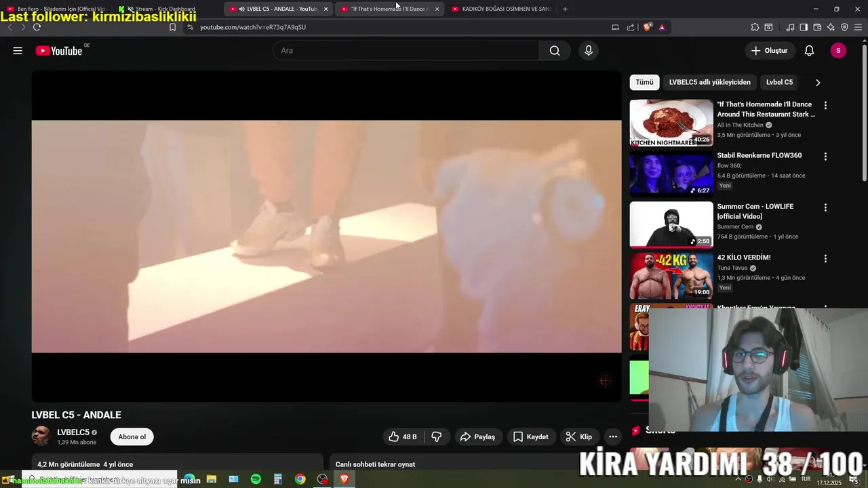868x488 pixels.
Task: Open Kitchen Nightmares video thumbnail
Action: tap(671, 123)
